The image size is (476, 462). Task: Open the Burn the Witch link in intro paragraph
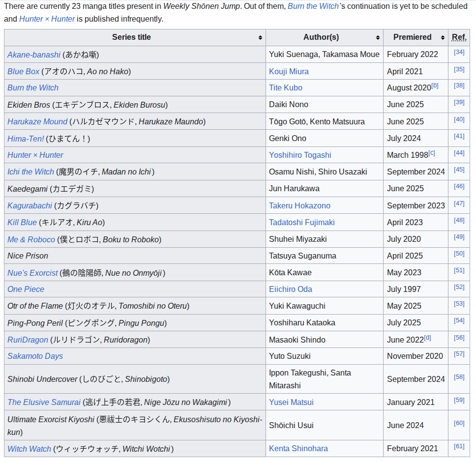tap(313, 6)
